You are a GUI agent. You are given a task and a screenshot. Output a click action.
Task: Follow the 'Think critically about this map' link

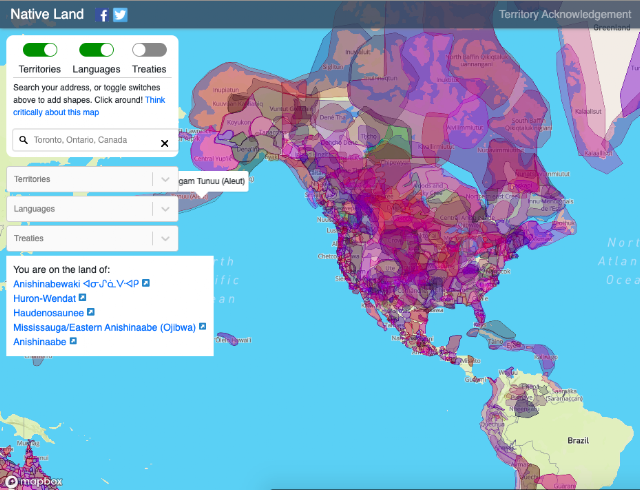(x=89, y=106)
